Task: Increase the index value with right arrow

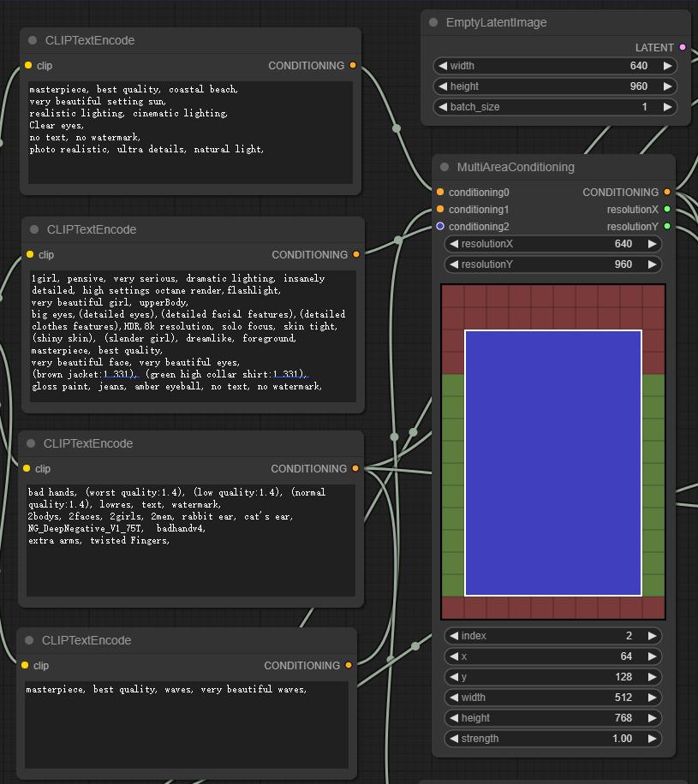Action: tap(652, 635)
